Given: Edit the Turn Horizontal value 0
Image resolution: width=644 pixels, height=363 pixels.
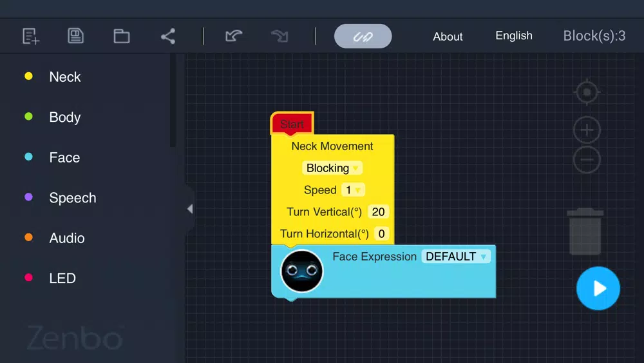Looking at the screenshot, I should click(x=381, y=234).
